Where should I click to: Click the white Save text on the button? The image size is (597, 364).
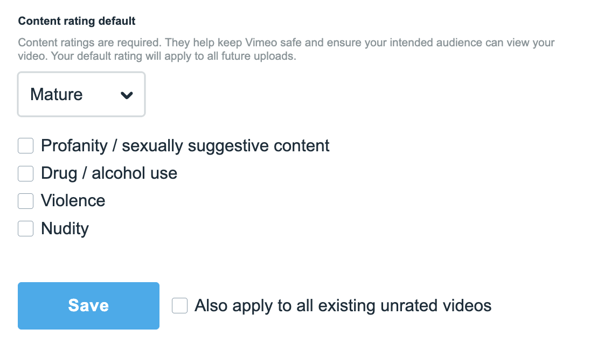coord(88,306)
